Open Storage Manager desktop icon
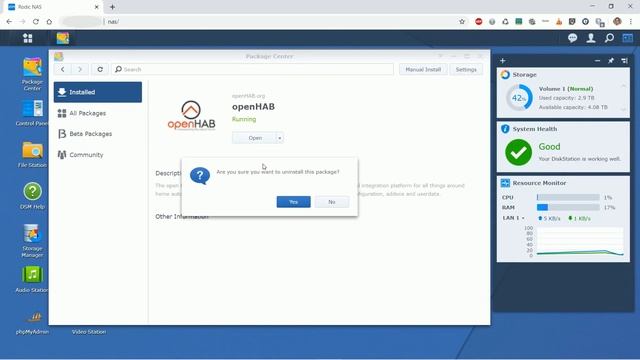This screenshot has height=360, width=640. pyautogui.click(x=32, y=241)
